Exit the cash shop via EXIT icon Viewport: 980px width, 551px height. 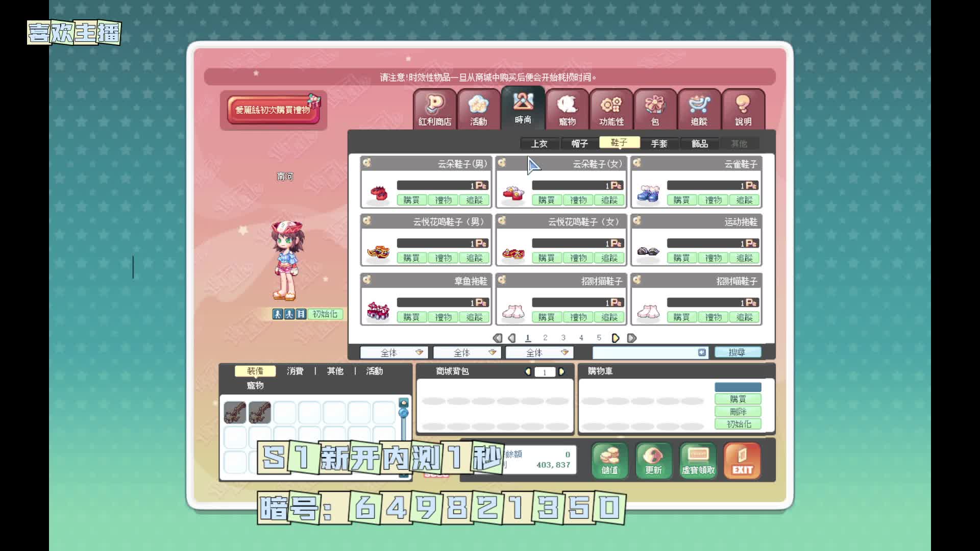tap(742, 461)
